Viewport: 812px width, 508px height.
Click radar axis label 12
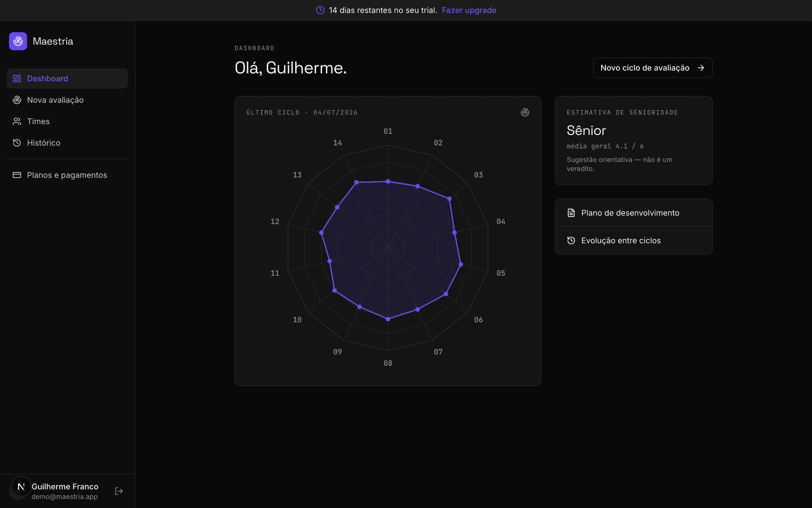[275, 222]
